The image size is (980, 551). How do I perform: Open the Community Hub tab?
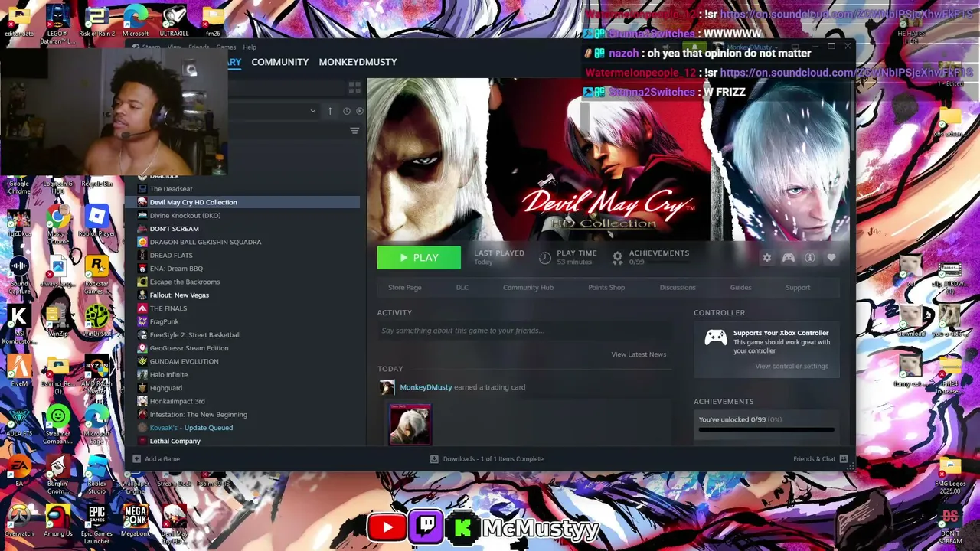click(528, 288)
